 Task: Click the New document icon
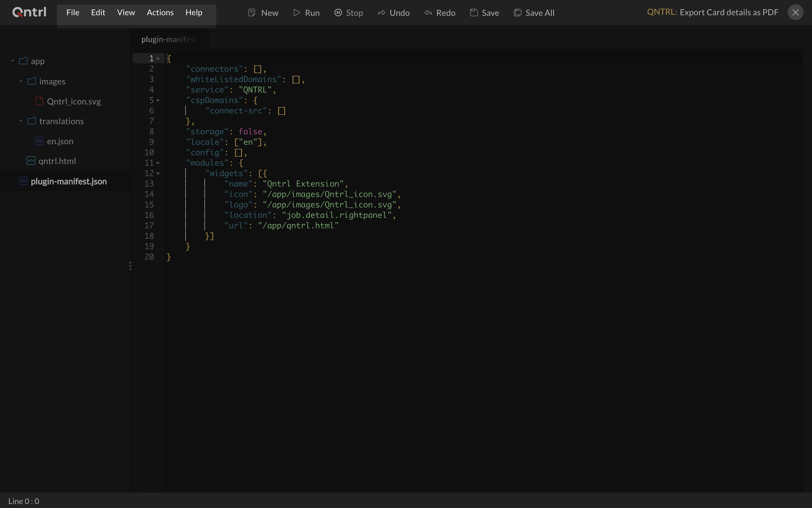click(x=252, y=13)
